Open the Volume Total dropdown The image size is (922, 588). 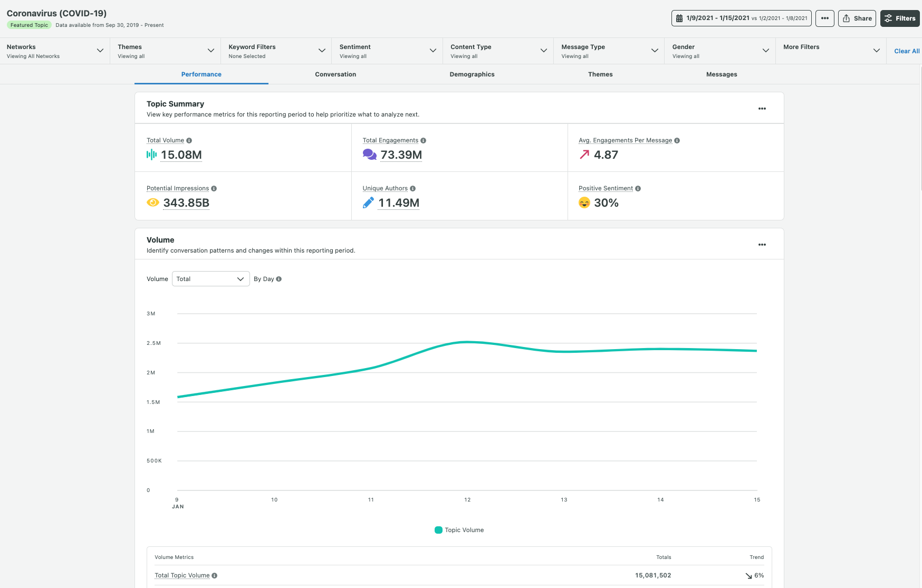[210, 278]
